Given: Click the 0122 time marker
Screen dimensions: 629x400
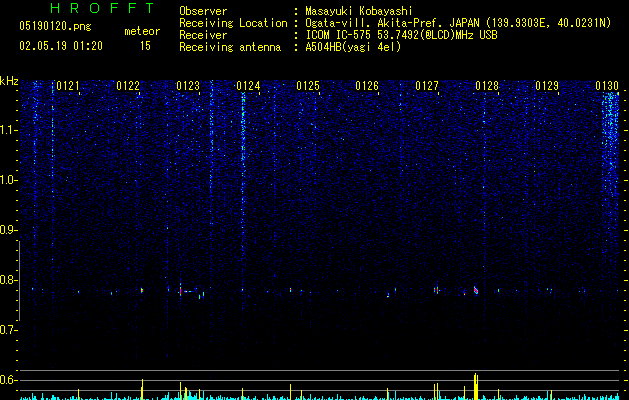Looking at the screenshot, I should pos(128,86).
